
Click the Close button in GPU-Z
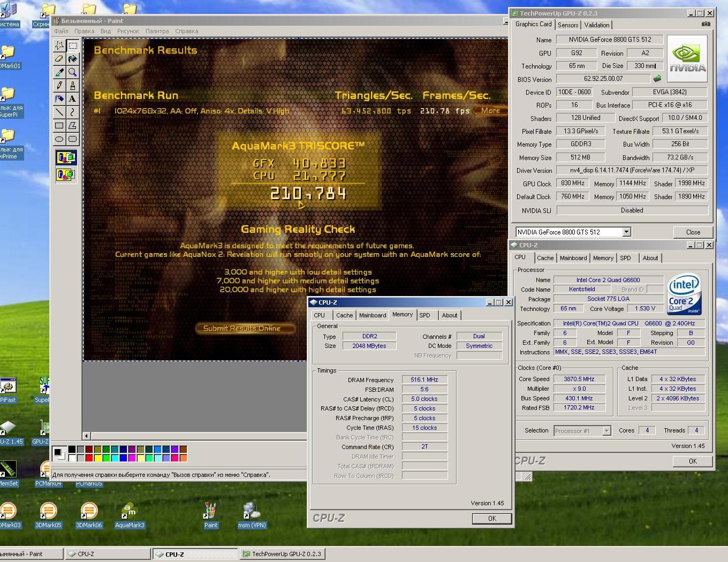693,232
